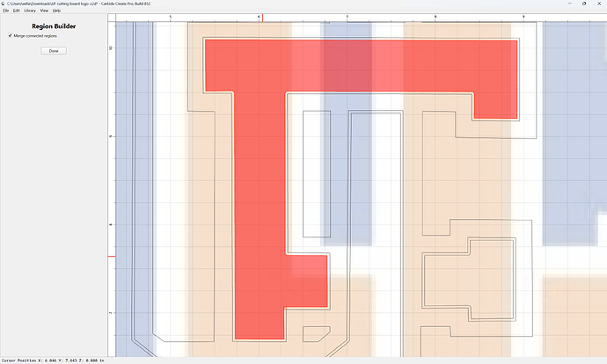Close the Carbide Create window
Image resolution: width=607 pixels, height=364 pixels.
point(599,4)
